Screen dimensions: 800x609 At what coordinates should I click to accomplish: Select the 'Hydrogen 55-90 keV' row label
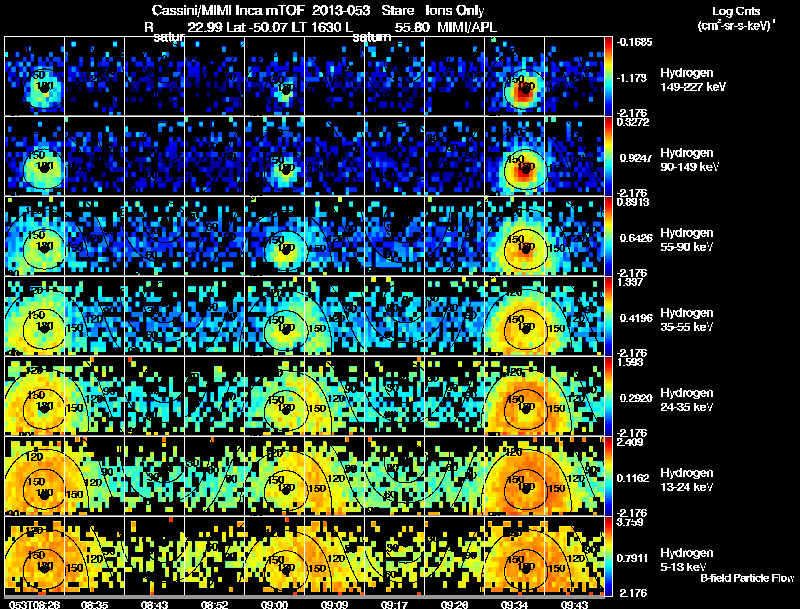pyautogui.click(x=686, y=240)
